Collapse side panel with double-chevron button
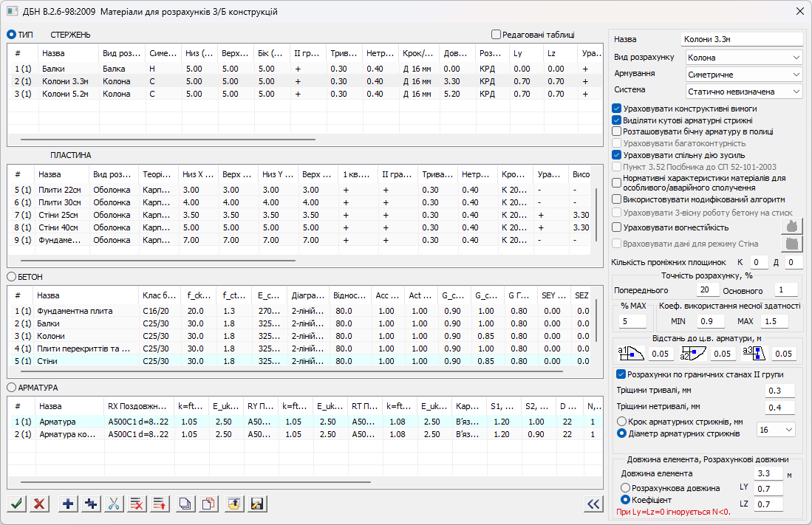The image size is (812, 525). click(593, 504)
